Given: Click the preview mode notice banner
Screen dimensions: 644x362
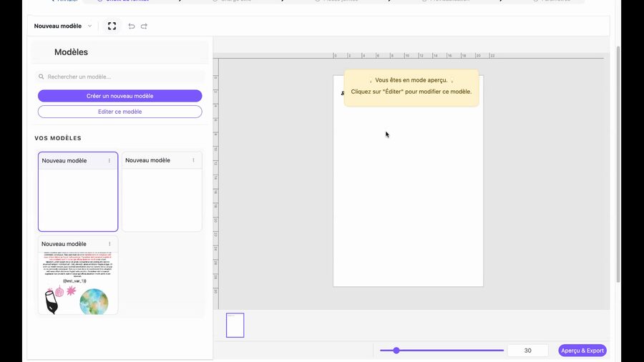Looking at the screenshot, I should point(411,88).
